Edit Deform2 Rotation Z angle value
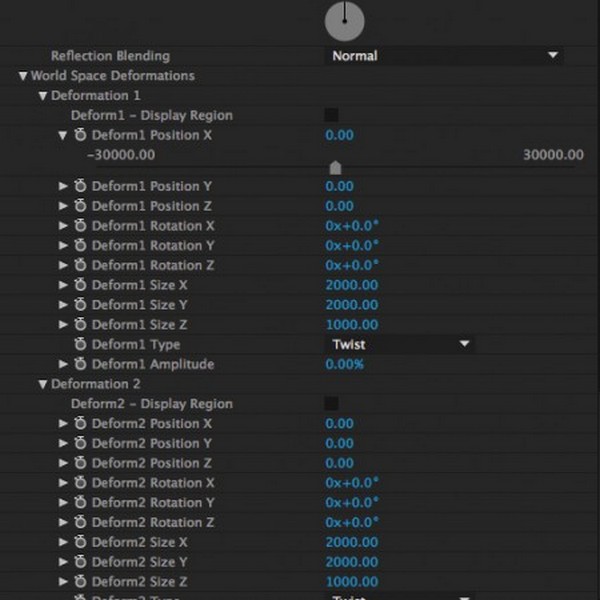This screenshot has width=600, height=600. click(x=352, y=522)
